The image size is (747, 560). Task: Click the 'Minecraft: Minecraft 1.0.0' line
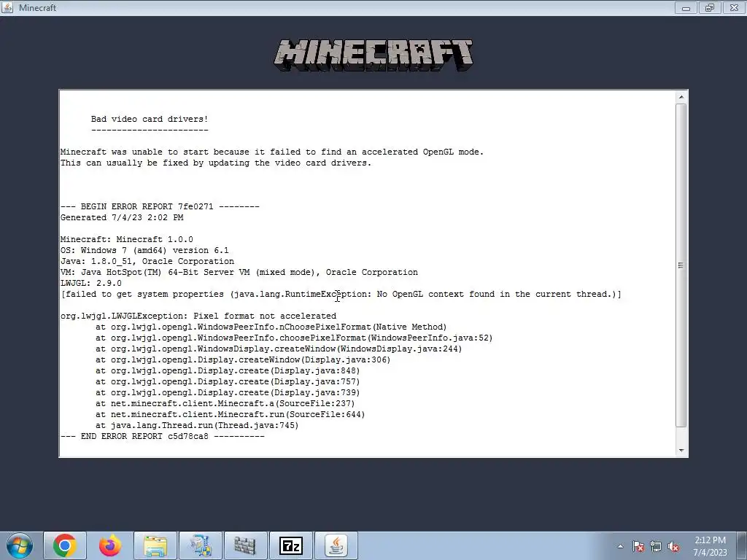(x=127, y=239)
